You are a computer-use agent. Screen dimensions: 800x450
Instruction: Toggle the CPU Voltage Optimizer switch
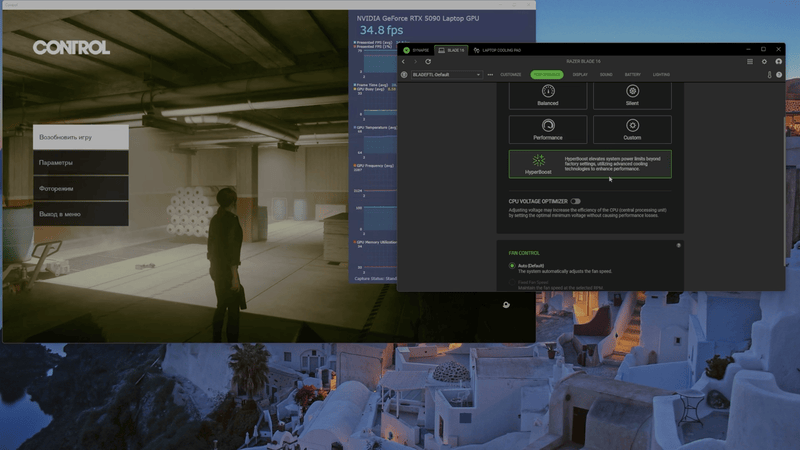point(576,201)
